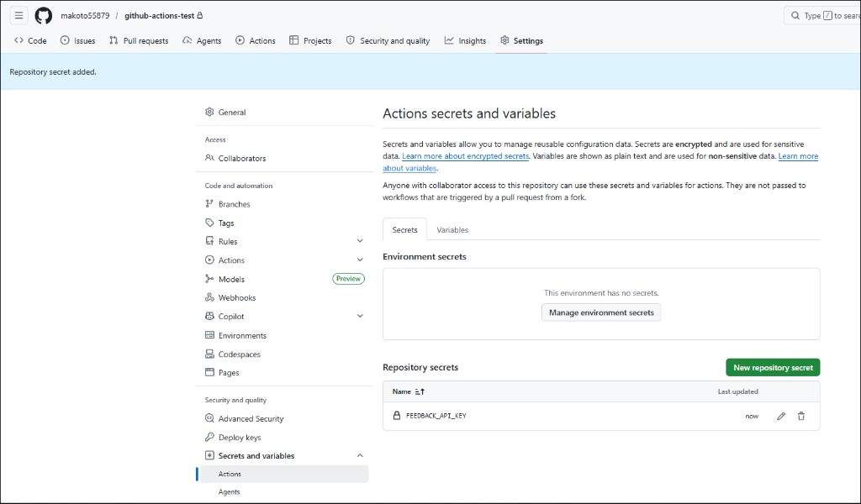Open the Projects tab
The width and height of the screenshot is (861, 504).
pyautogui.click(x=310, y=40)
